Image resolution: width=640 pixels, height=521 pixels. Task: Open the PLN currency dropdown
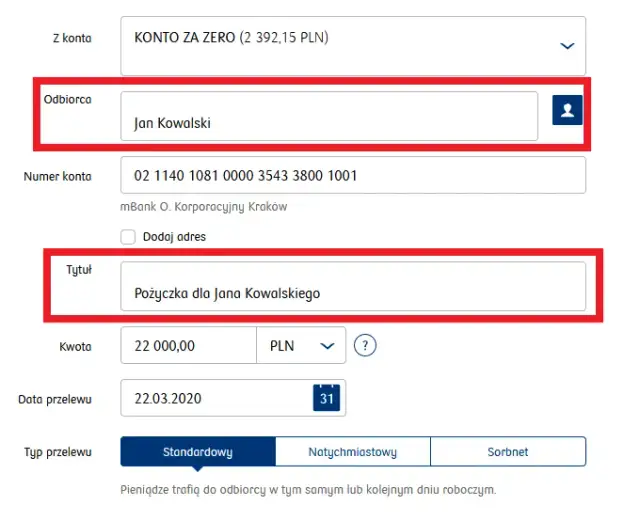(301, 346)
